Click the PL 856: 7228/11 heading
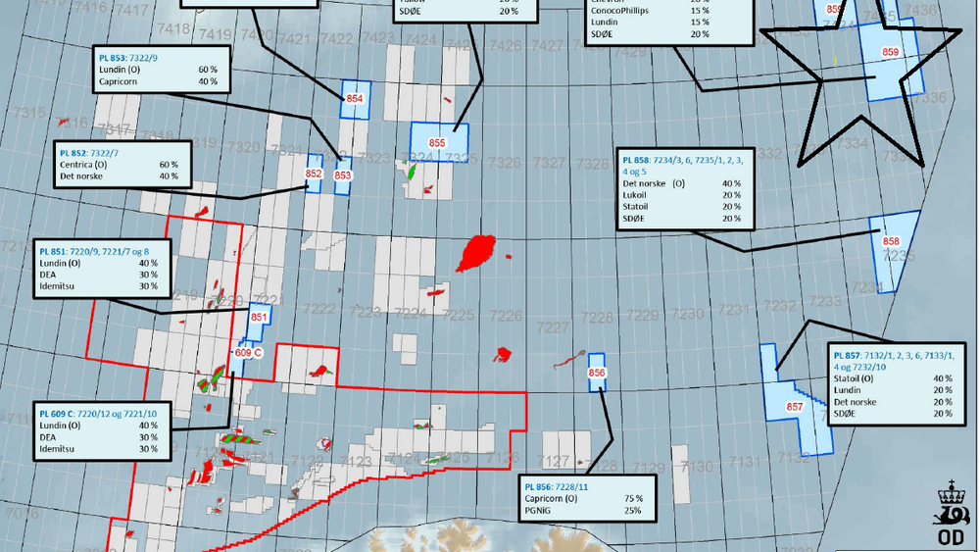This screenshot has height=552, width=980. click(557, 486)
